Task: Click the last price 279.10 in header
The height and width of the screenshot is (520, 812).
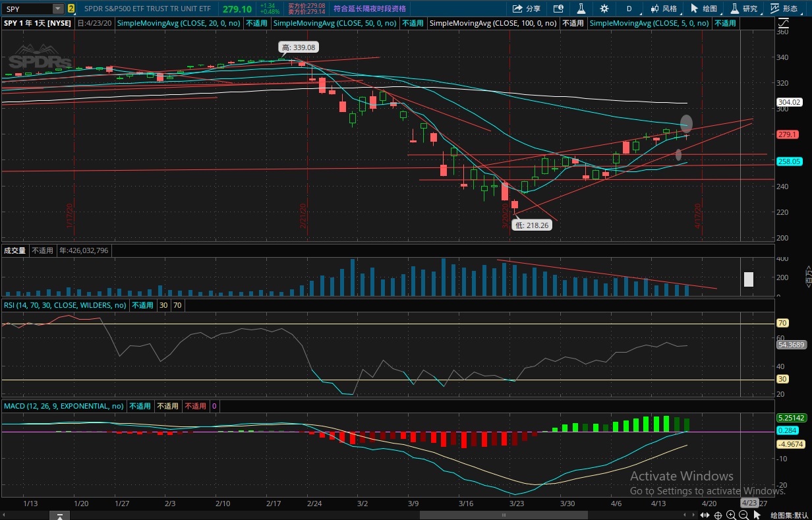Action: point(237,9)
